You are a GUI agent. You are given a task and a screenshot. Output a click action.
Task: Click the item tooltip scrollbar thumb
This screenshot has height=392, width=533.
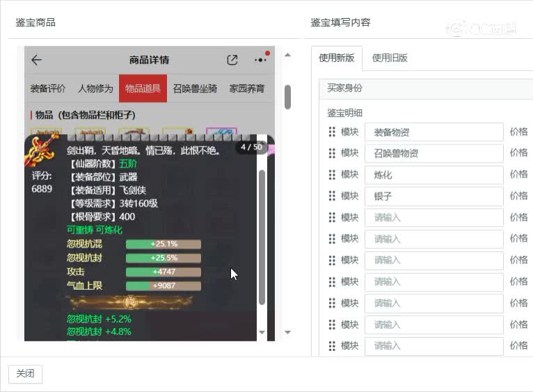[262, 237]
